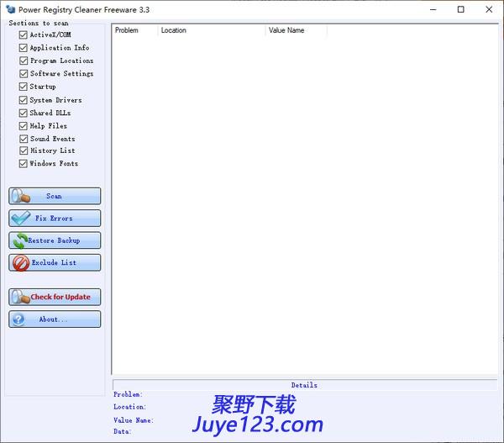Click the Value Name column header
The image size is (504, 443).
(x=286, y=30)
